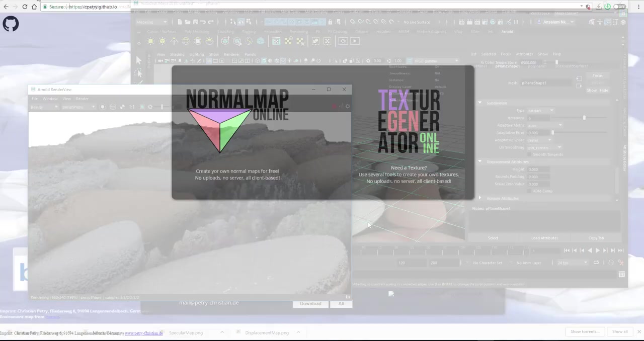Open the Render menu in Arnold RenderView
Image resolution: width=644 pixels, height=341 pixels.
pyautogui.click(x=82, y=99)
